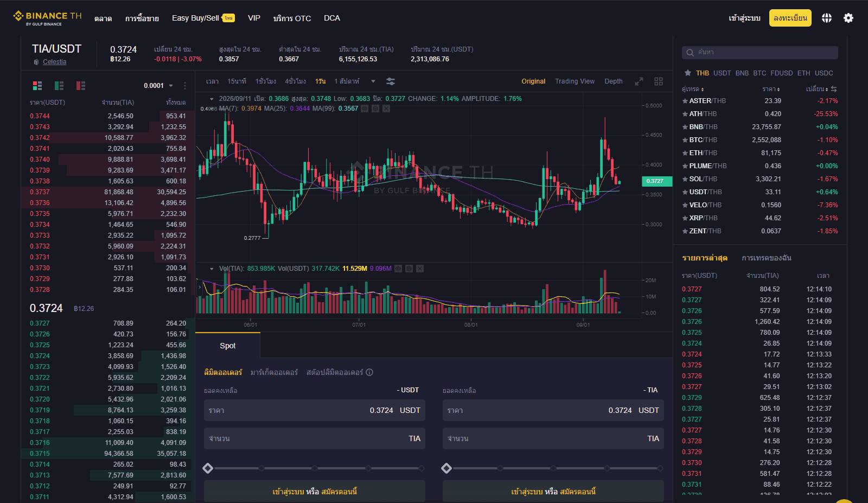Click login or register under buy form
The image size is (868, 503).
315,491
